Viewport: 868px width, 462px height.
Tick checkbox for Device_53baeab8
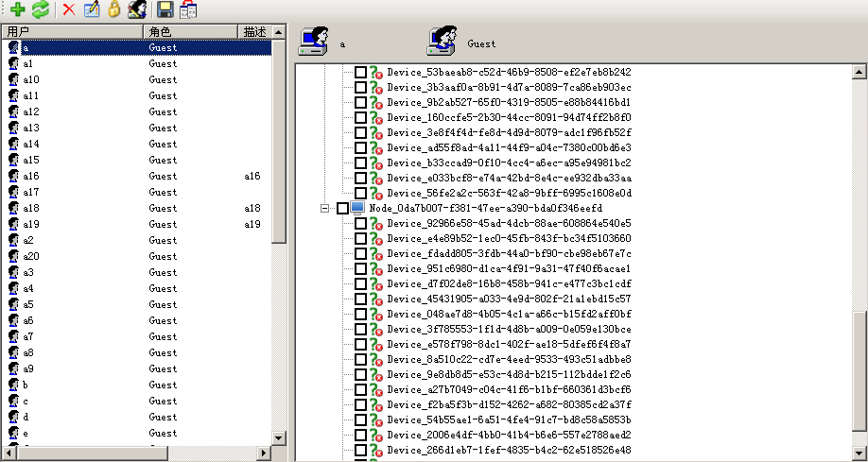point(360,72)
